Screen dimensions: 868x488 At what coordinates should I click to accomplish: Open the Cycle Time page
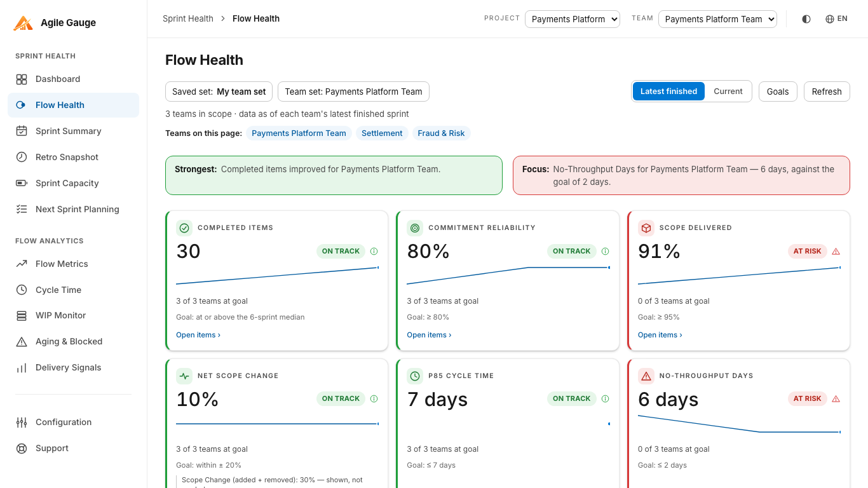73,290
